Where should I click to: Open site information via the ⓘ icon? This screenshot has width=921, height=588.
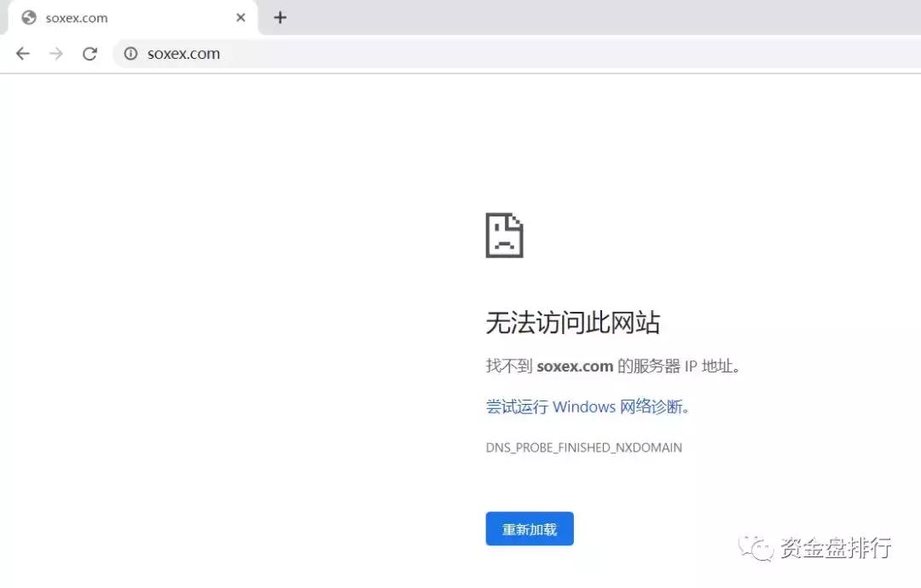[x=130, y=53]
